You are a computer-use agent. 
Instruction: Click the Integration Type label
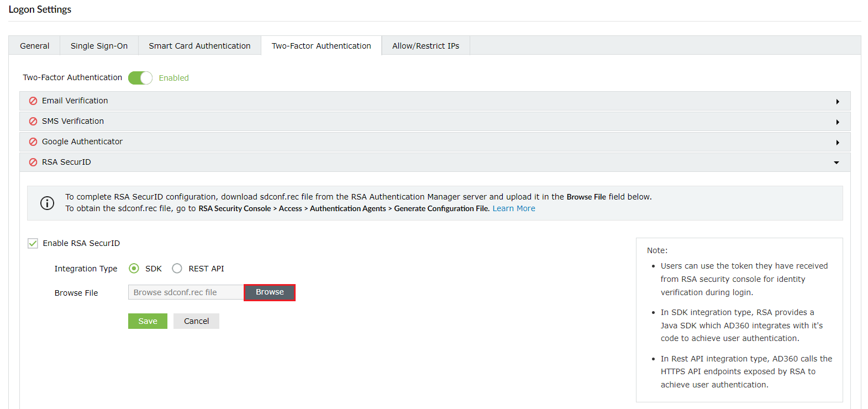point(86,269)
